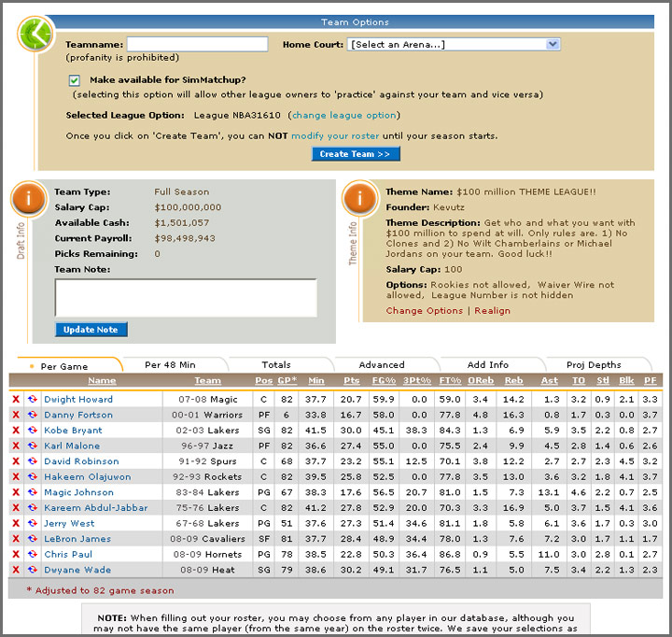672x637 pixels.
Task: Sort the table by Pts column header
Action: [x=351, y=381]
